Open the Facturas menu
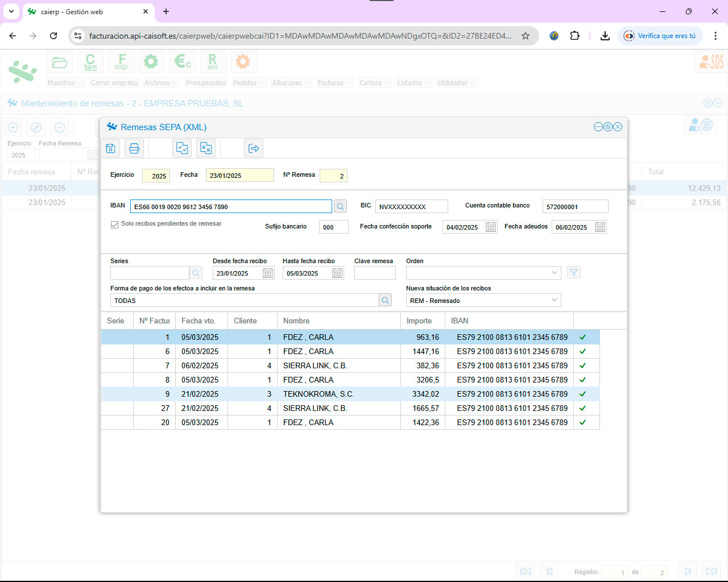This screenshot has width=728, height=582. pos(334,83)
